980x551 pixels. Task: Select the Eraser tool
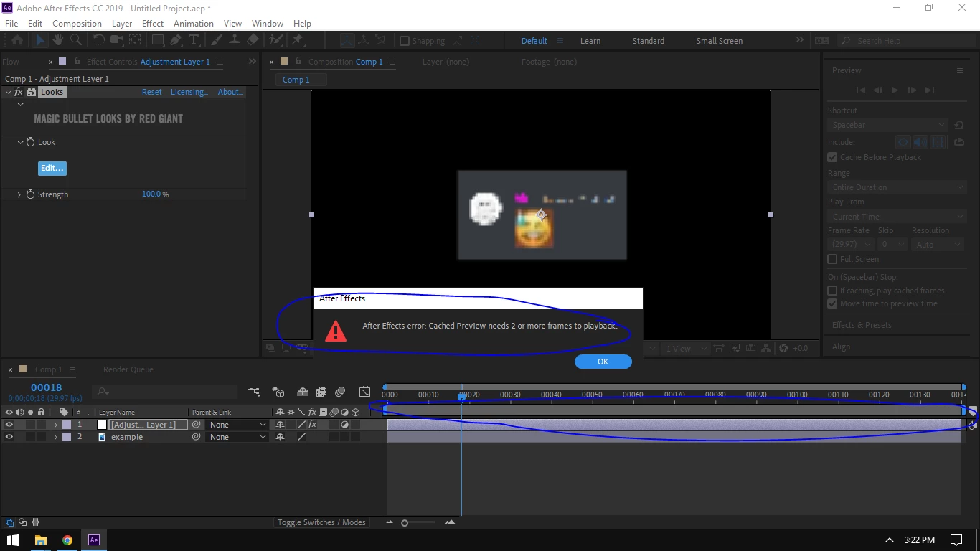(253, 41)
